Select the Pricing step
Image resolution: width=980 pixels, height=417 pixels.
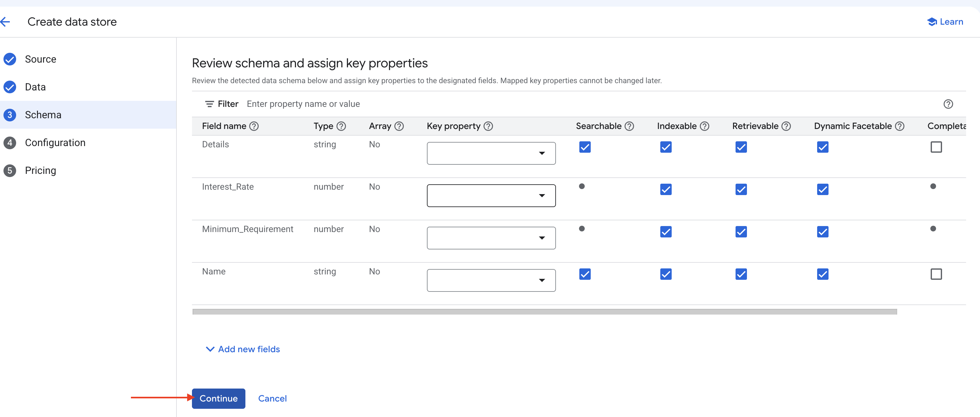88,170
